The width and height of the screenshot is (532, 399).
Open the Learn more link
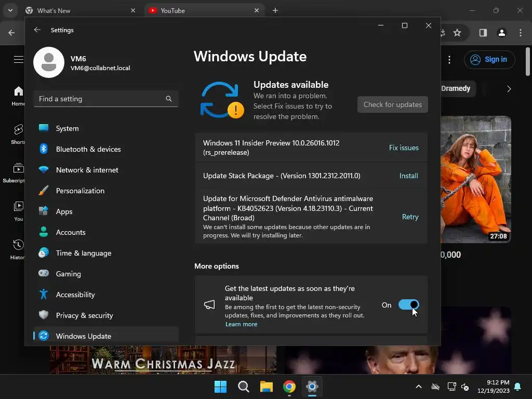click(241, 324)
